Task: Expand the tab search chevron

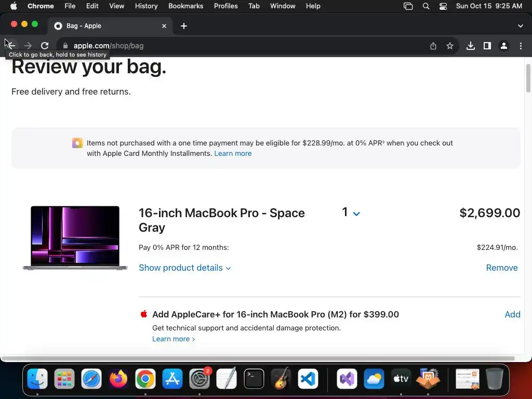Action: click(520, 26)
